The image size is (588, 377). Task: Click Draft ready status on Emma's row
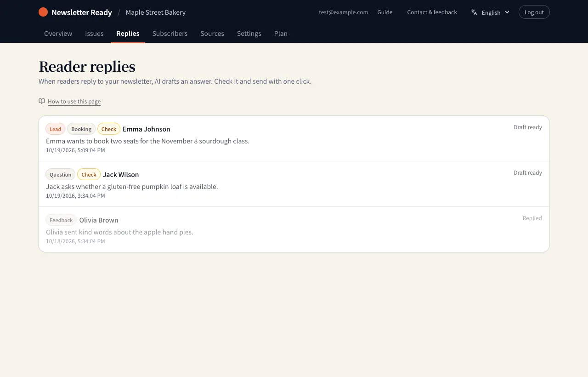[x=528, y=127]
